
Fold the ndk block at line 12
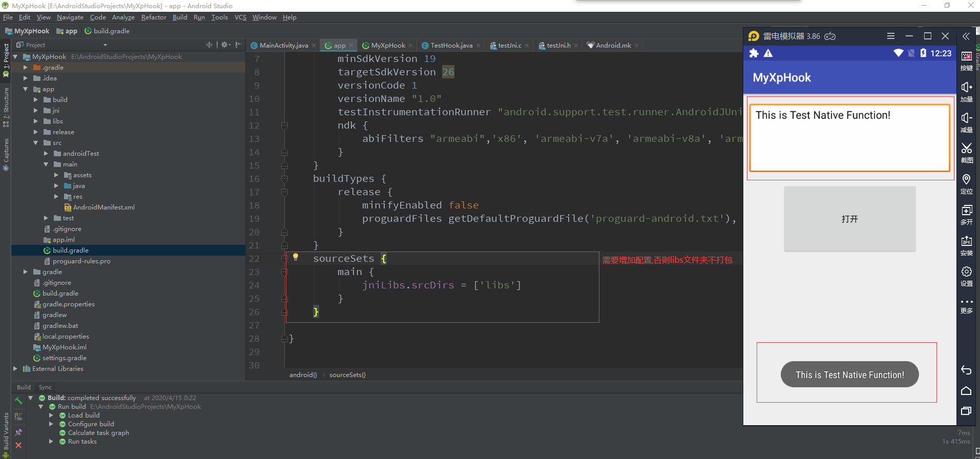[x=284, y=126]
